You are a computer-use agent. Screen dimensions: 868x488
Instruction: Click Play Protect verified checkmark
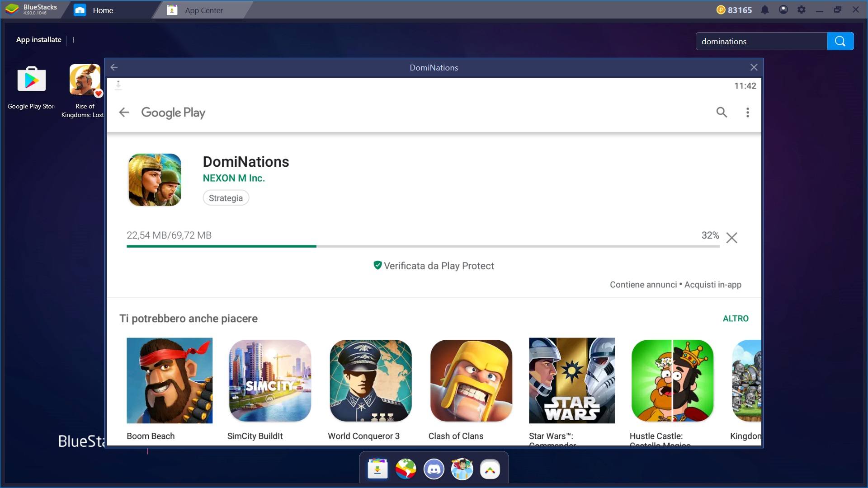click(377, 266)
